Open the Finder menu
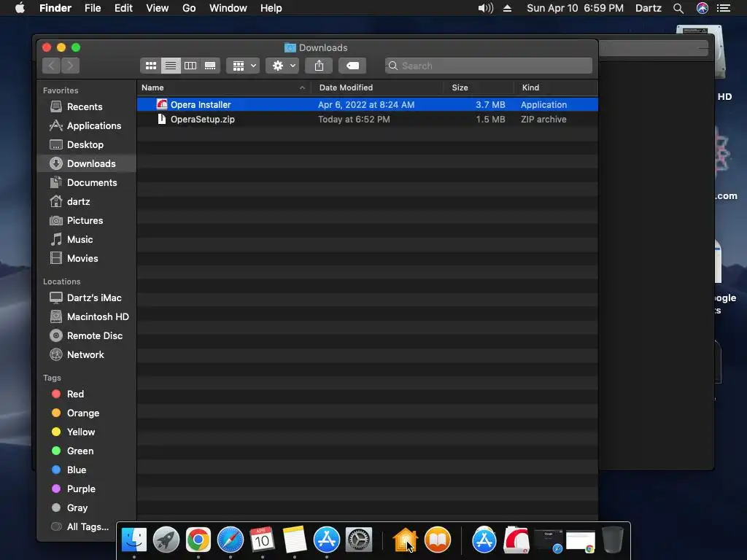 tap(55, 8)
